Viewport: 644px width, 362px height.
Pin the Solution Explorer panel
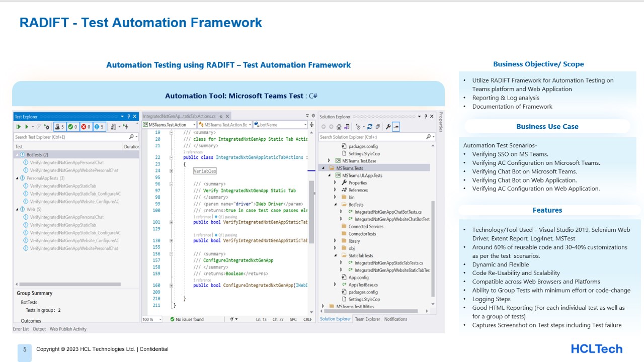[426, 117]
